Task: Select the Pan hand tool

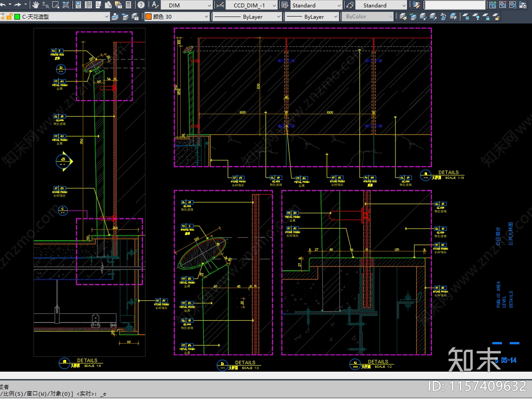Action: click(x=36, y=5)
